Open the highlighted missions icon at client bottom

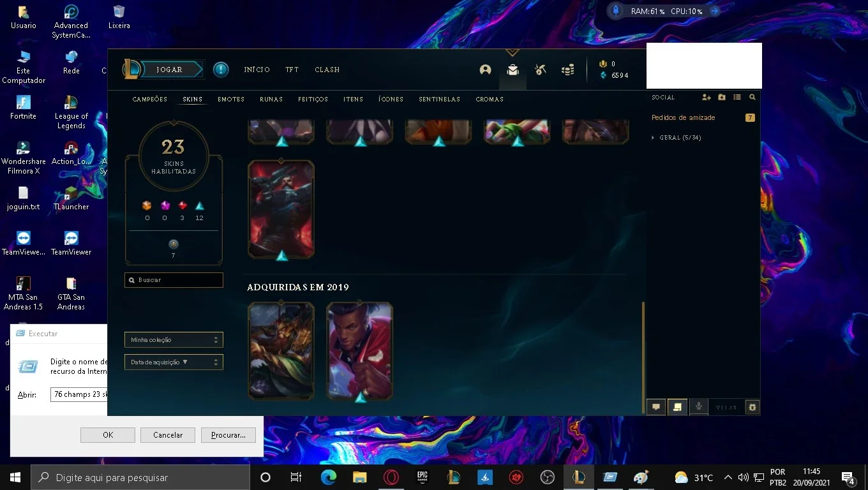coord(677,407)
